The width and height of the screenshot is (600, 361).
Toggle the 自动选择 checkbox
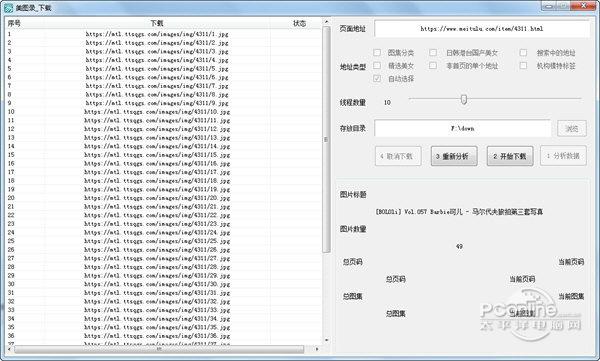377,78
